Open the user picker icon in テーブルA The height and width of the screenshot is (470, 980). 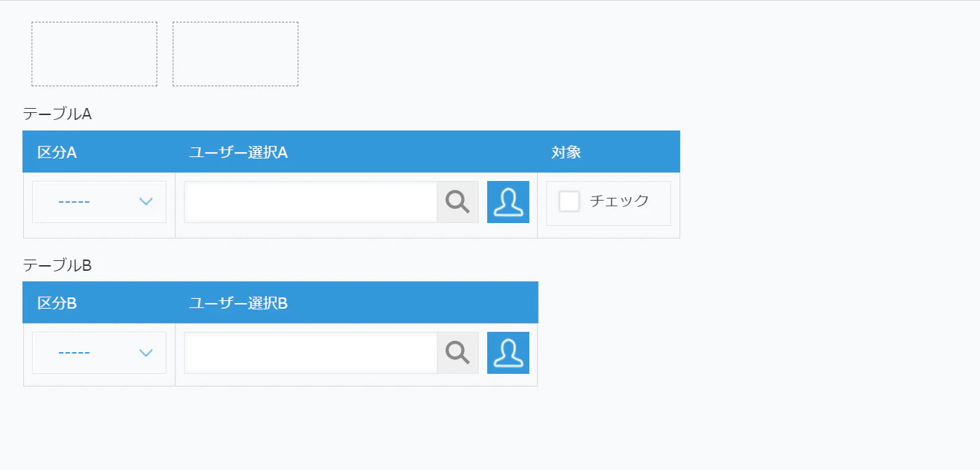point(508,202)
